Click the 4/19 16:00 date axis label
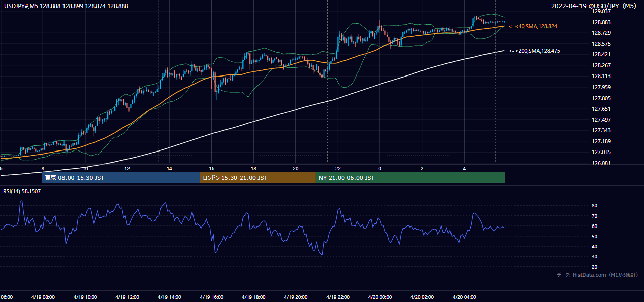This screenshot has width=644, height=302. coord(211,297)
